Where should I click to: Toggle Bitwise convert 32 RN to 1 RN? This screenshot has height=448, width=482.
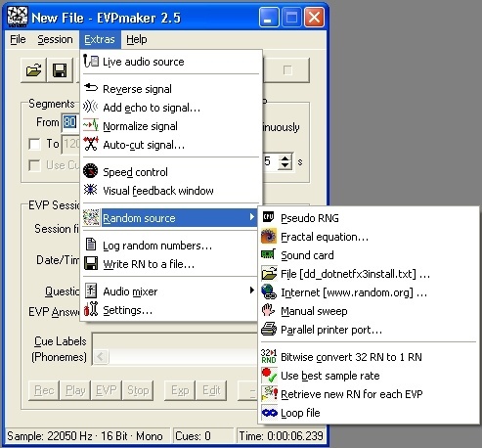coord(369,357)
